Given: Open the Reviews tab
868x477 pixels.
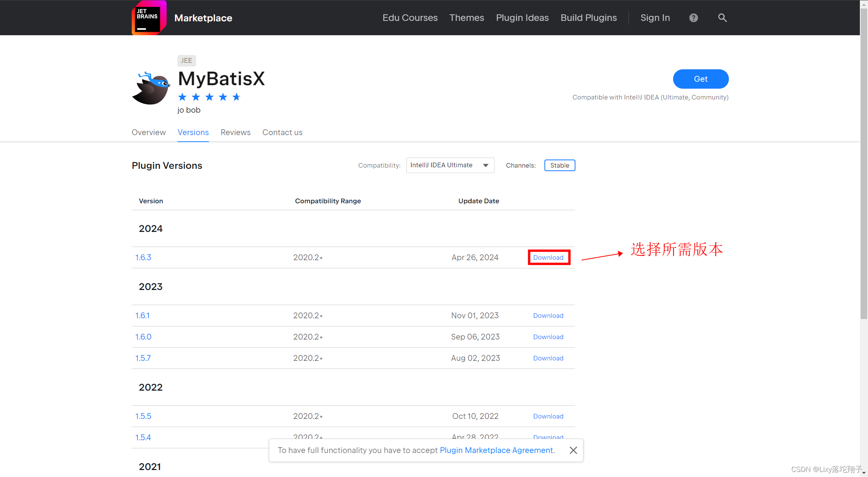Looking at the screenshot, I should (x=236, y=132).
